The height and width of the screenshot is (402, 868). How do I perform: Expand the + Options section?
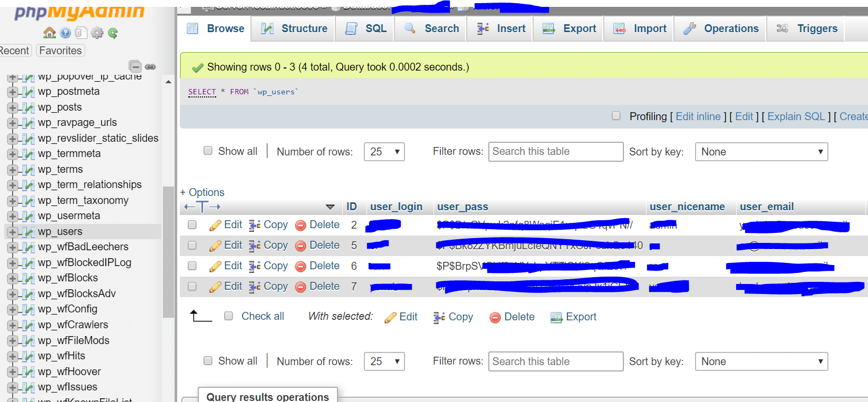202,192
